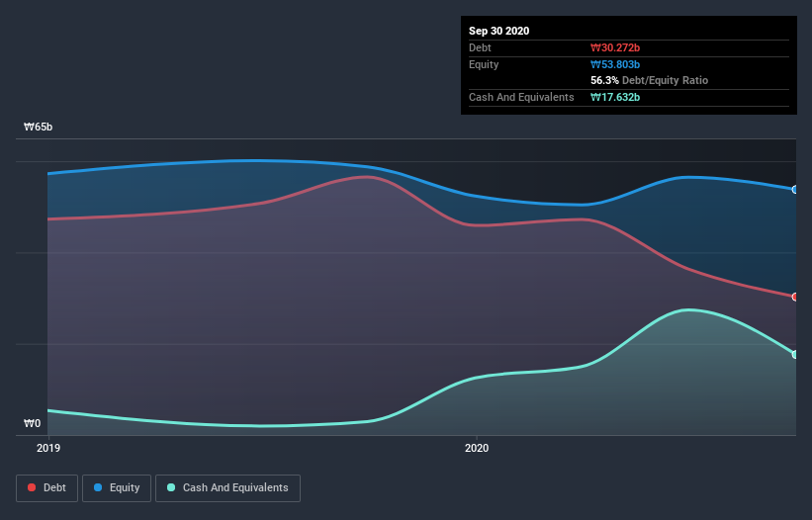Select the Debt endpoint marker on chart
This screenshot has height=520, width=812.
pyautogui.click(x=795, y=297)
